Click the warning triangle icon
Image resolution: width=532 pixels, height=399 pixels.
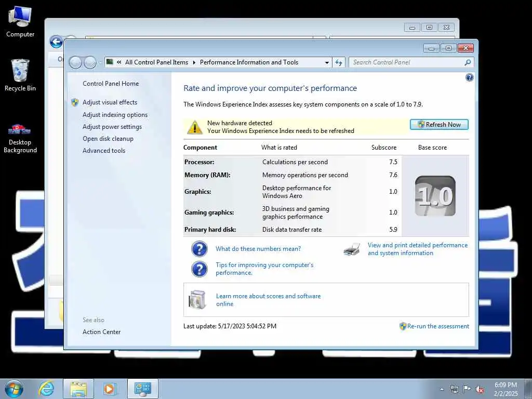click(x=195, y=127)
